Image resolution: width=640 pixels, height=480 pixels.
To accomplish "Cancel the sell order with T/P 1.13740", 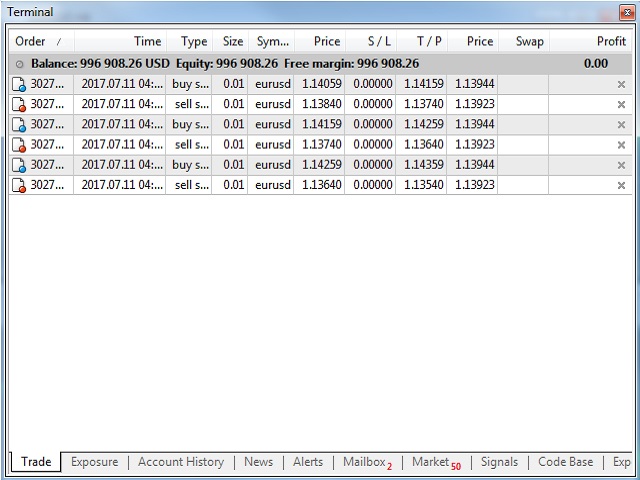I will pyautogui.click(x=621, y=104).
